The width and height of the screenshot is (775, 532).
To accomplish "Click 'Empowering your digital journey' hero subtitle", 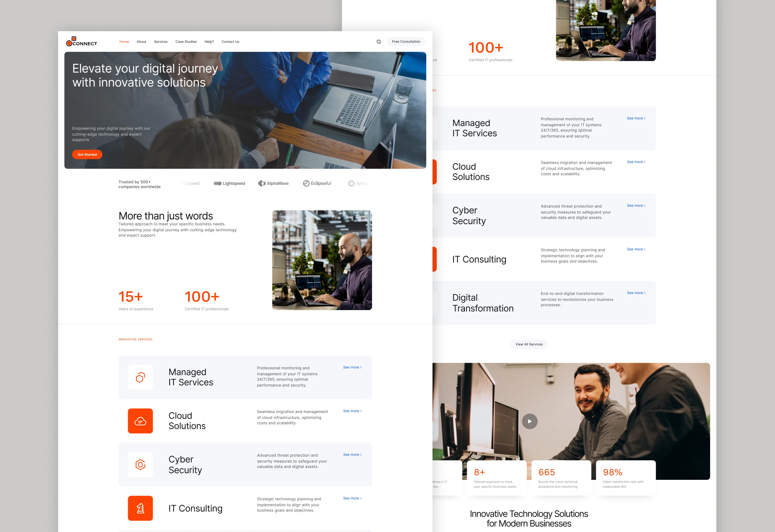I will pyautogui.click(x=111, y=134).
